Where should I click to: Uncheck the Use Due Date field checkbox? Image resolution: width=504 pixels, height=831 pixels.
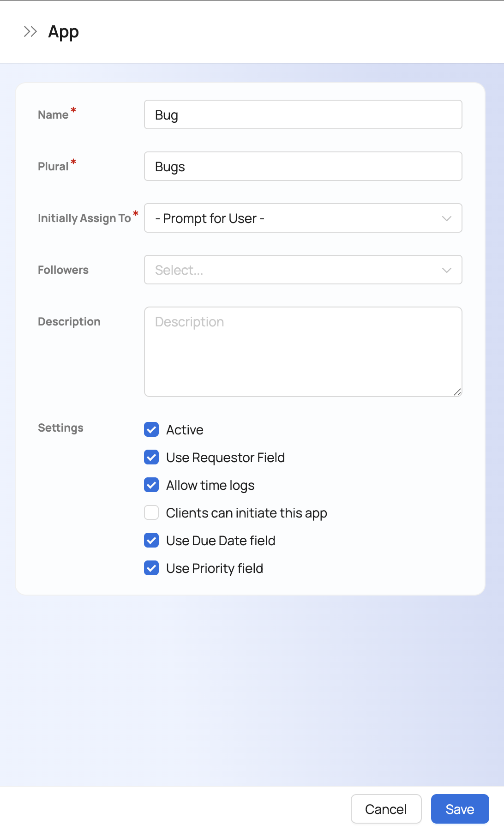(x=151, y=541)
